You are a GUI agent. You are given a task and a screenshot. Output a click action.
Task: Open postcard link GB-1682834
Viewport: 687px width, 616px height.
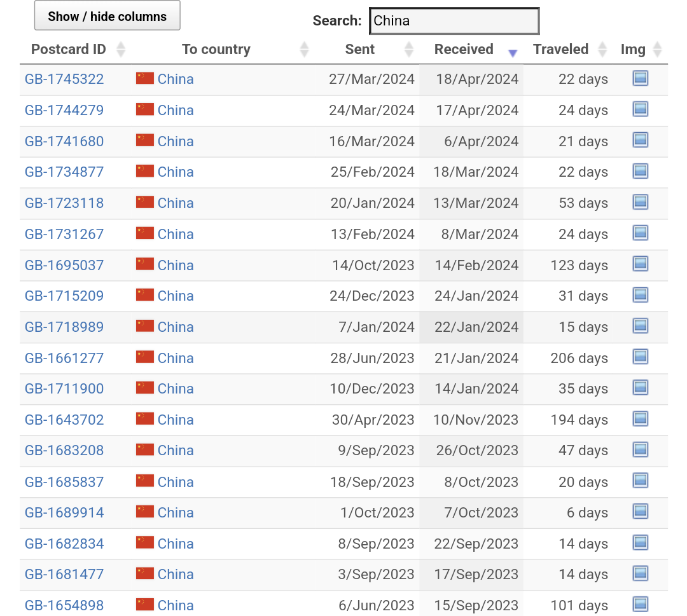(64, 544)
